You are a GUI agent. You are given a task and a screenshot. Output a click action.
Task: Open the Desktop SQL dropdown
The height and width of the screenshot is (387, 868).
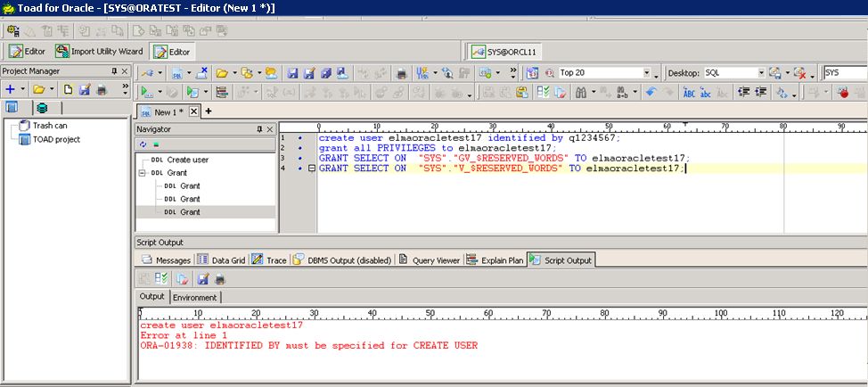point(761,72)
